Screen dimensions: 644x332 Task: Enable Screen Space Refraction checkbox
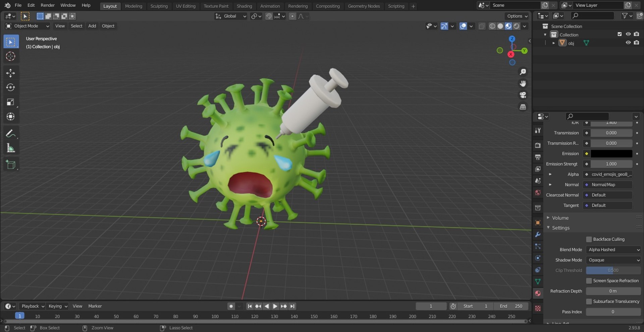(589, 281)
